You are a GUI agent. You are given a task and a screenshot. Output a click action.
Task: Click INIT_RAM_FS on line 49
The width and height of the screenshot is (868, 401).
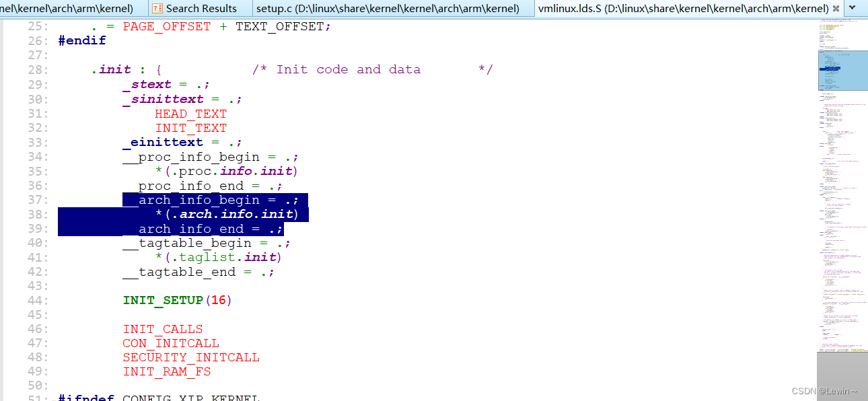pyautogui.click(x=166, y=371)
